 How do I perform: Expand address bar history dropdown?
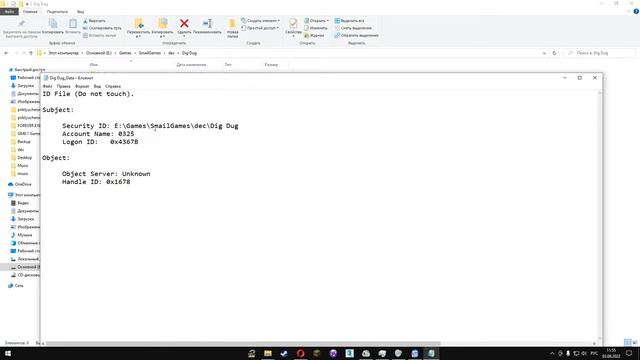(544, 53)
